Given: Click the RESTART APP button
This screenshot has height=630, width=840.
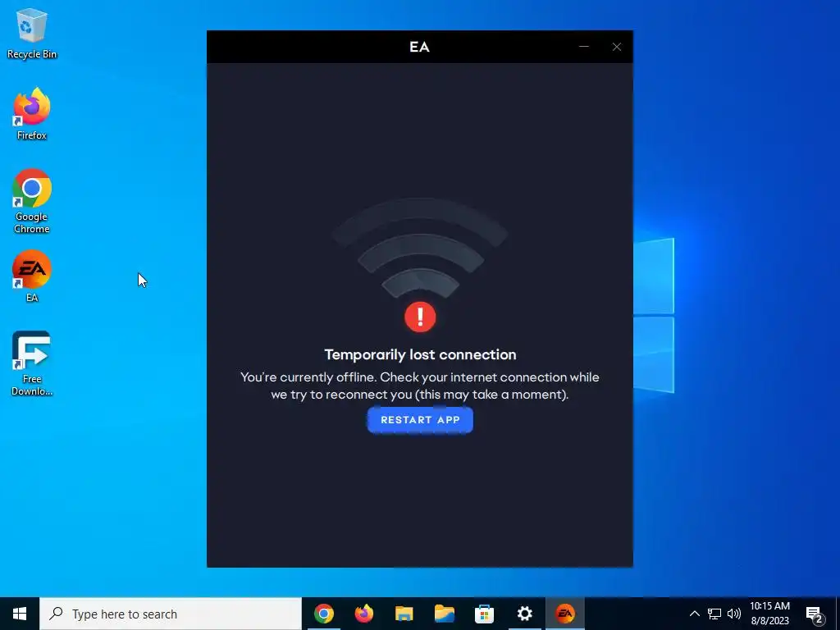Looking at the screenshot, I should pyautogui.click(x=420, y=420).
